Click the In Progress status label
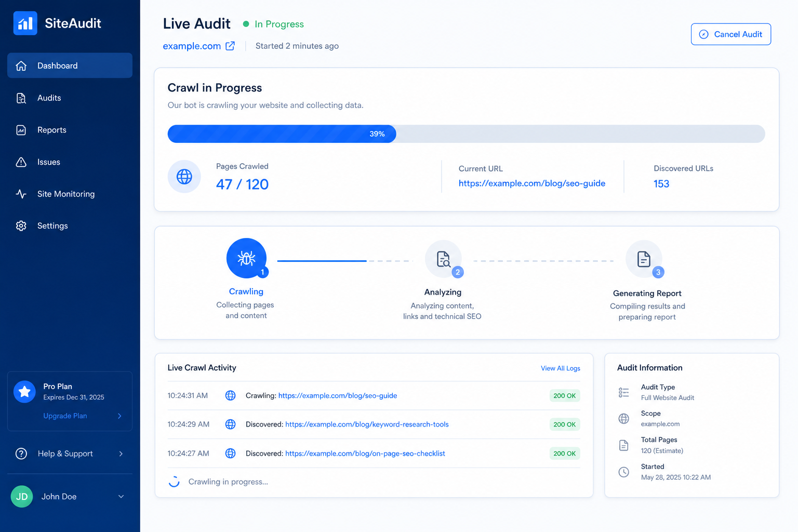Viewport: 798px width, 532px height. tap(279, 24)
